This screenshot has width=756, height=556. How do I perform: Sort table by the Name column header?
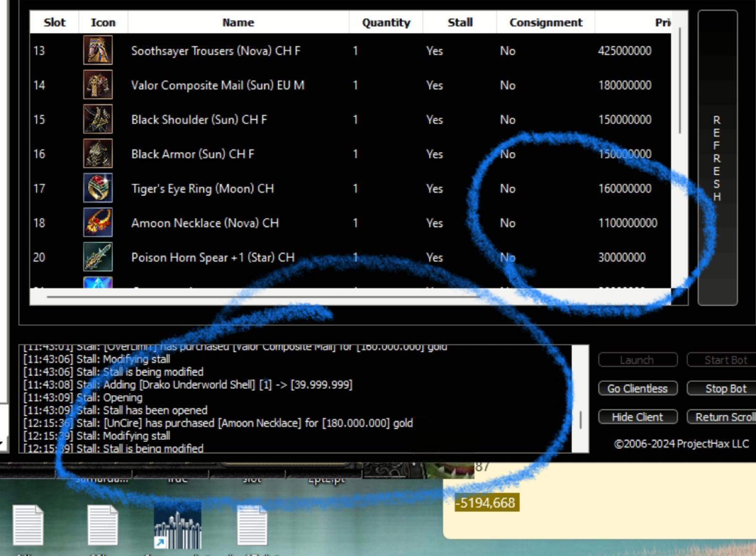(x=238, y=22)
